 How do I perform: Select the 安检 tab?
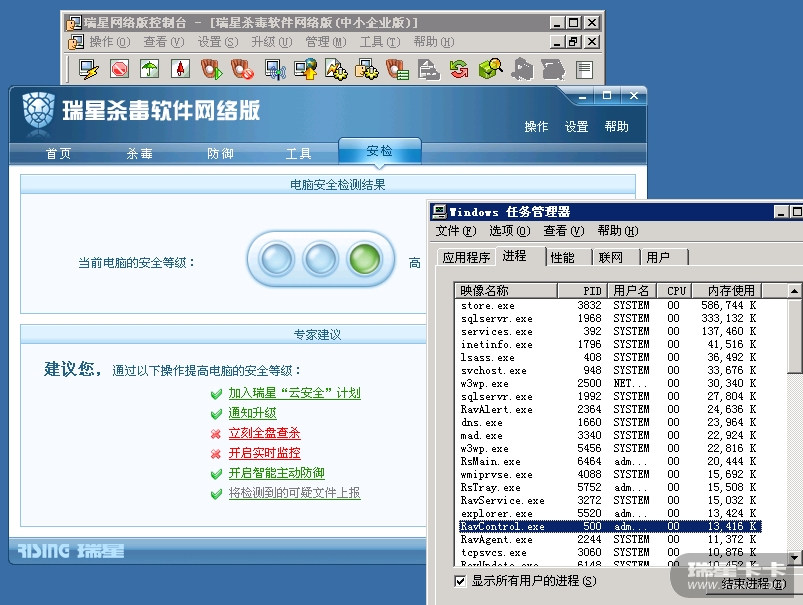[x=379, y=151]
